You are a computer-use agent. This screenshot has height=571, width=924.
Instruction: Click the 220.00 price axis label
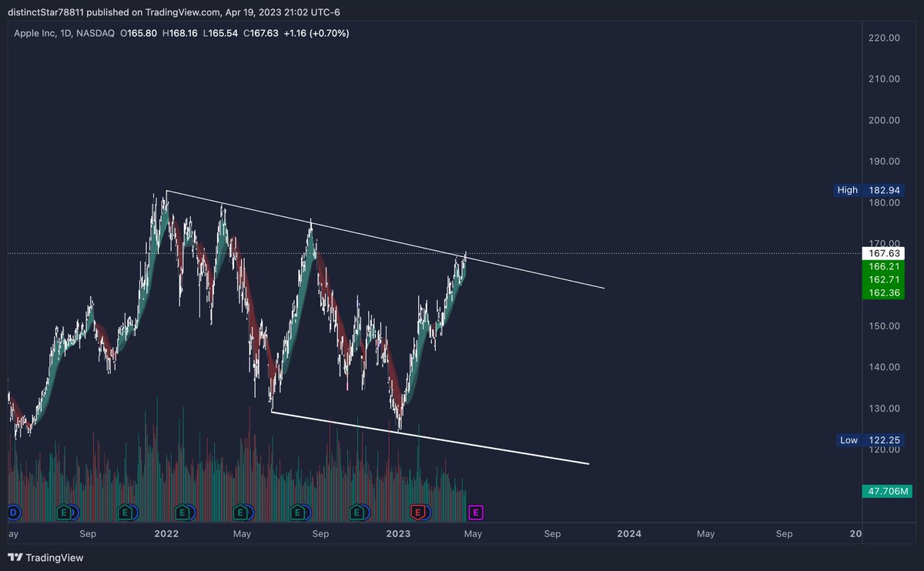(883, 38)
